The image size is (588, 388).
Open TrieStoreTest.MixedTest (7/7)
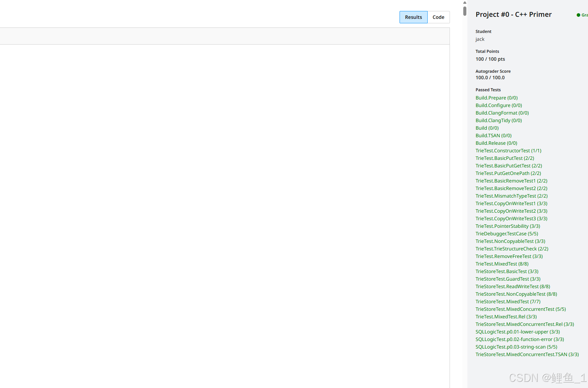coord(508,302)
